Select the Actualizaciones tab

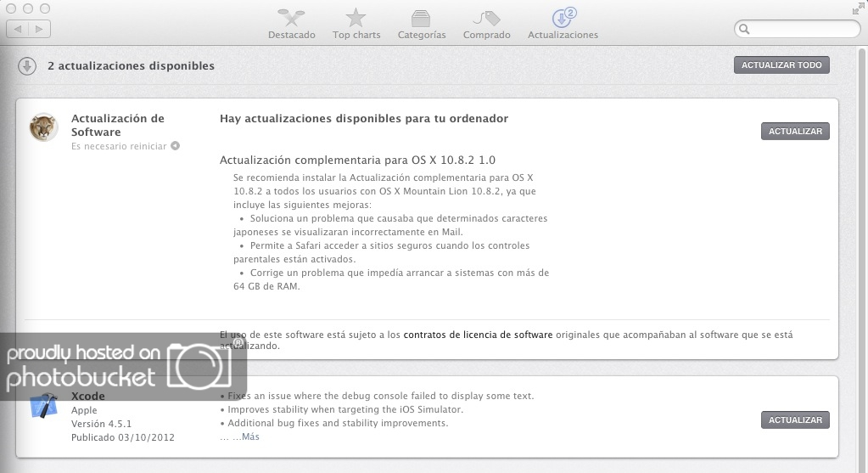[x=563, y=25]
